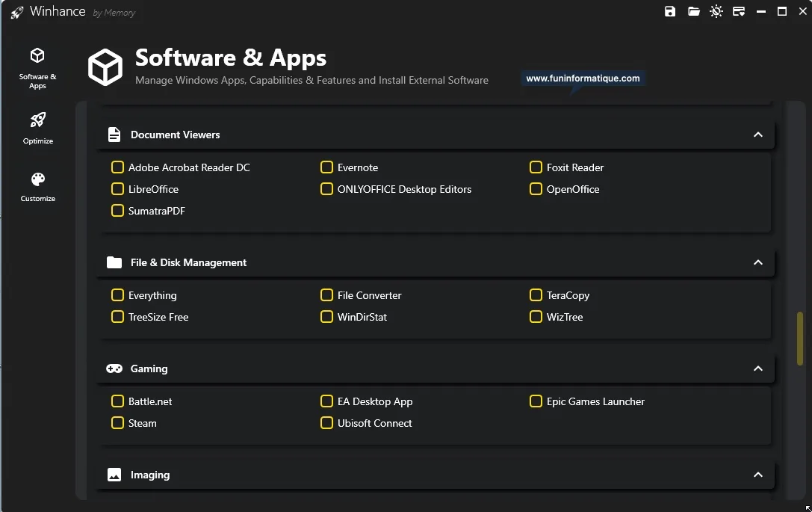Toggle the theme using the sun icon
The width and height of the screenshot is (812, 512).
(x=716, y=11)
